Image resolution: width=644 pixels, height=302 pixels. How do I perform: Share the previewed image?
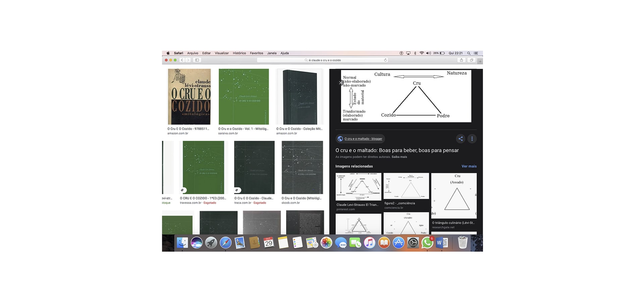461,139
